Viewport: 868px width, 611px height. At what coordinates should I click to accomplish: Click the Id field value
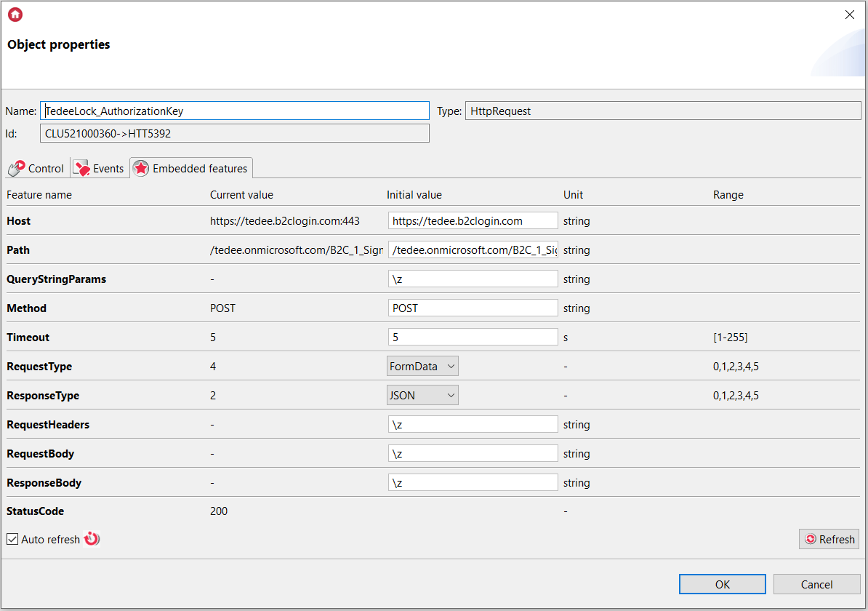(235, 134)
